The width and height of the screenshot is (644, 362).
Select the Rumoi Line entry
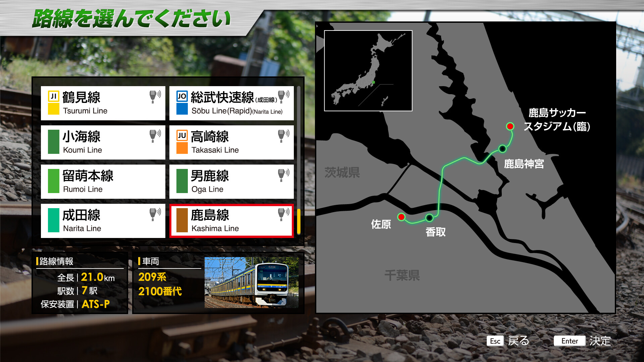pos(103,182)
